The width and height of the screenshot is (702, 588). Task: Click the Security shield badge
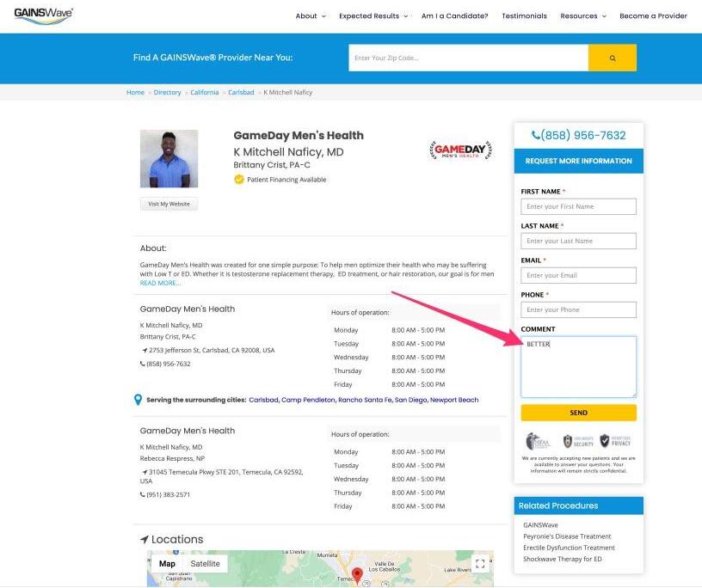coord(578,441)
